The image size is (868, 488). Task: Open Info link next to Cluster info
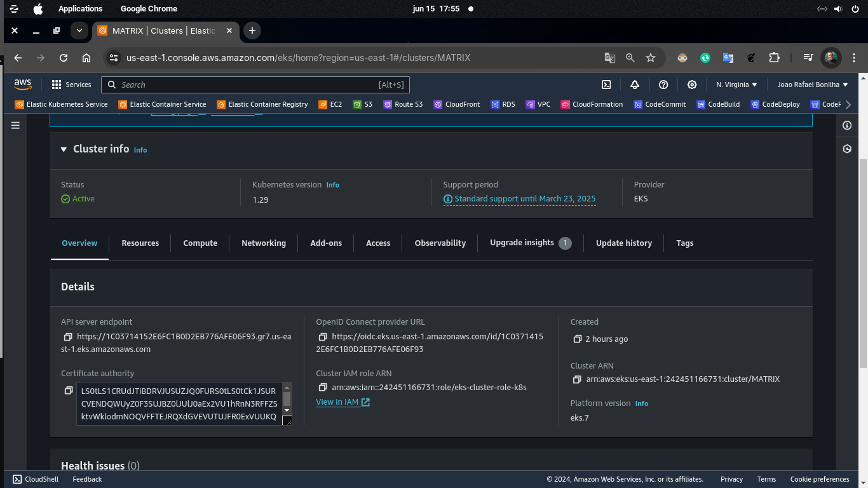tap(140, 150)
